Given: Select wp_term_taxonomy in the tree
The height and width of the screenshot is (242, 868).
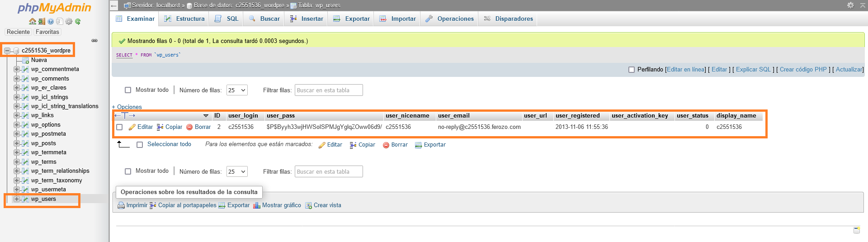Looking at the screenshot, I should (57, 180).
